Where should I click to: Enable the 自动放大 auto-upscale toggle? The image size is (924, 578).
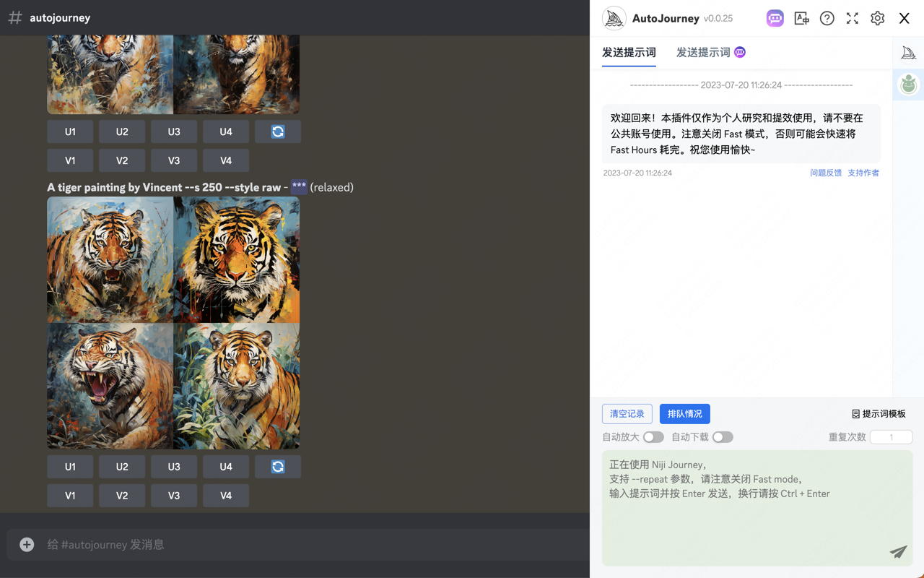pos(654,437)
